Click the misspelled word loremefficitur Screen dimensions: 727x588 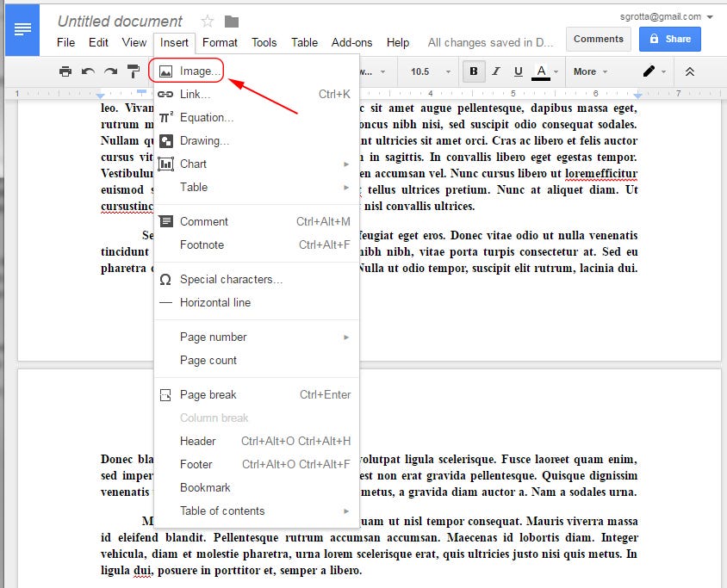pos(601,173)
